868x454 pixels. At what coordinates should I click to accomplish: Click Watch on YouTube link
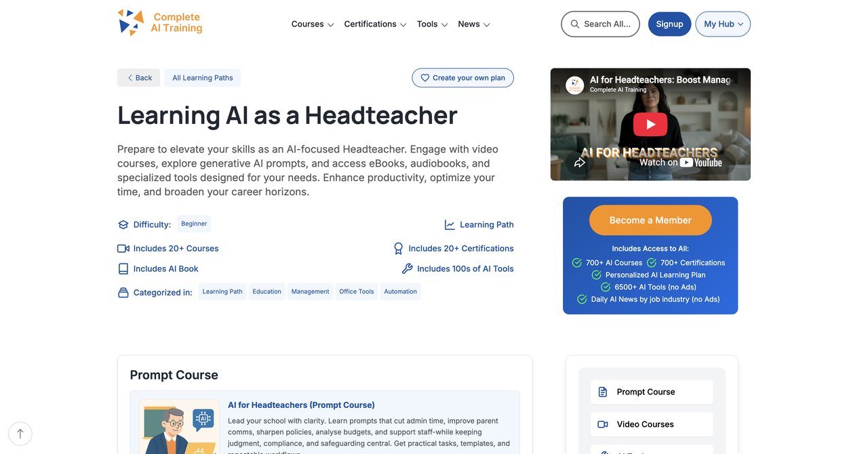point(680,163)
